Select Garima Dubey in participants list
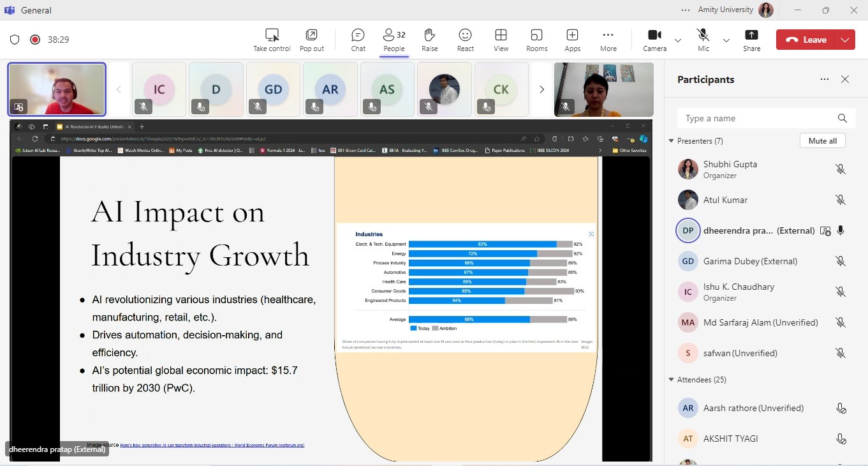This screenshot has width=868, height=466. (765, 261)
